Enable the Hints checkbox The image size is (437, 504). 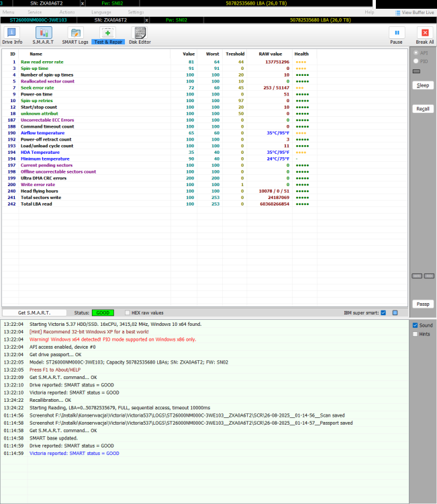click(415, 334)
